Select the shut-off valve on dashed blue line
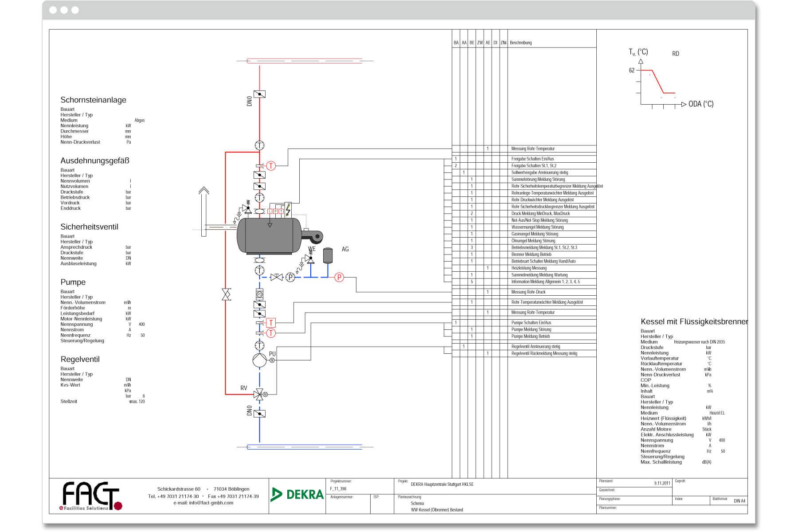The height and width of the screenshot is (532, 798). click(x=277, y=278)
